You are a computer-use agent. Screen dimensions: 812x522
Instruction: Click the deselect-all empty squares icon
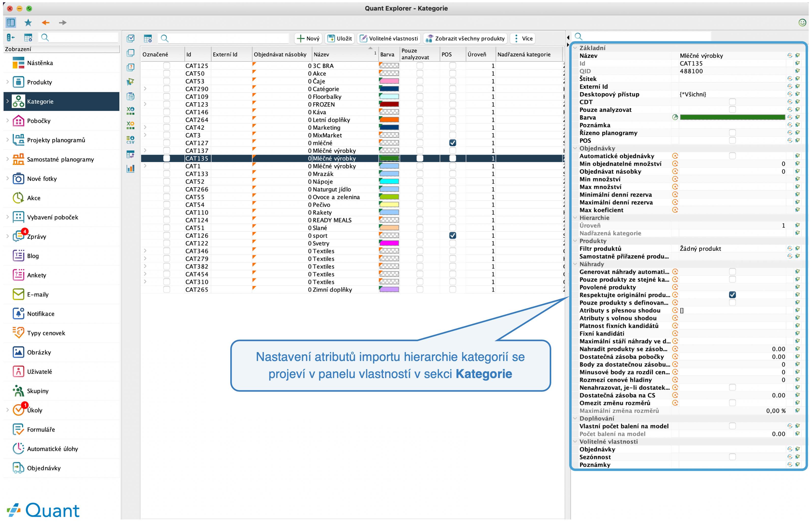pos(130,53)
